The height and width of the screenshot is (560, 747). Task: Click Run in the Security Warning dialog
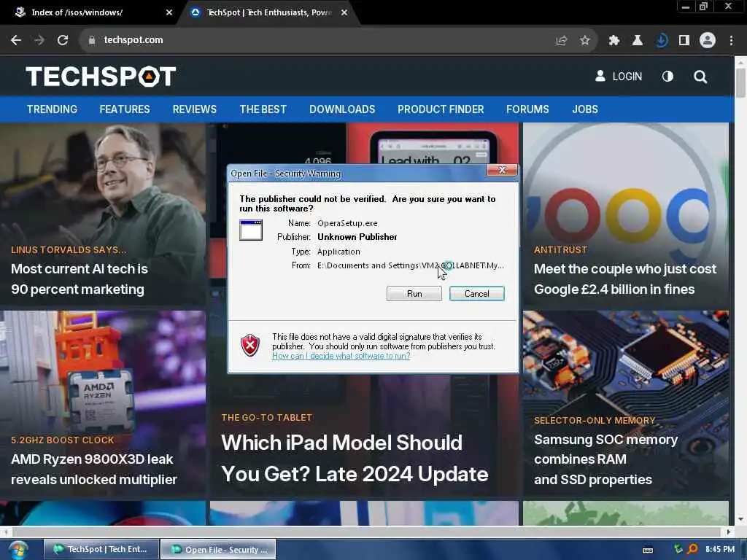pos(414,294)
